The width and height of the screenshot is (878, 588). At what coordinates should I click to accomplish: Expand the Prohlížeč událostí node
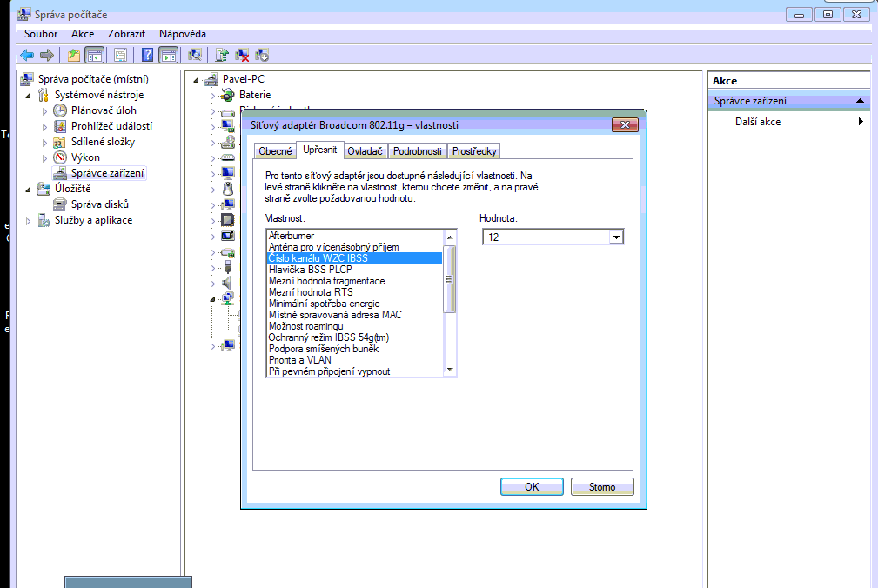point(44,127)
